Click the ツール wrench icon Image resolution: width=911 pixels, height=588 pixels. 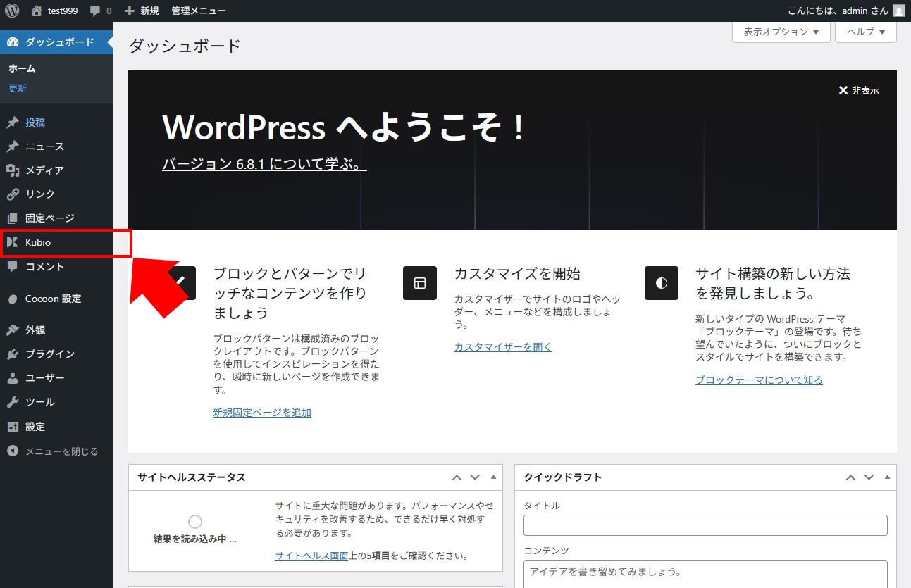tap(13, 402)
